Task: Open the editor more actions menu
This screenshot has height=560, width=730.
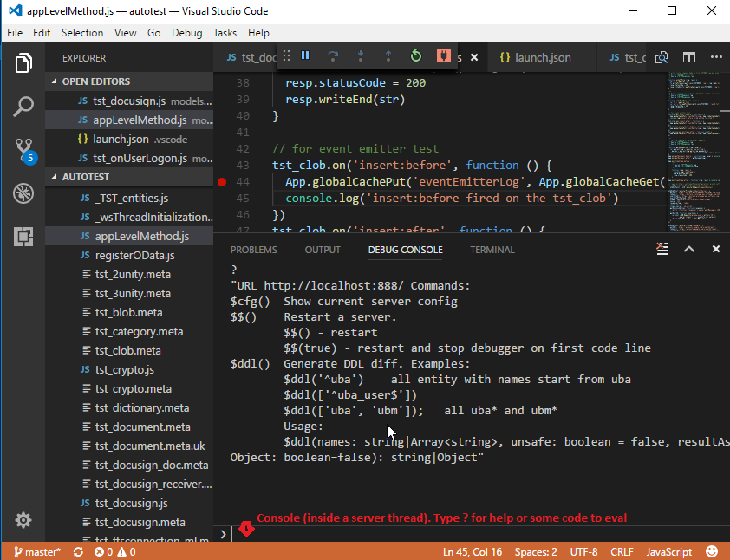Action: point(716,56)
